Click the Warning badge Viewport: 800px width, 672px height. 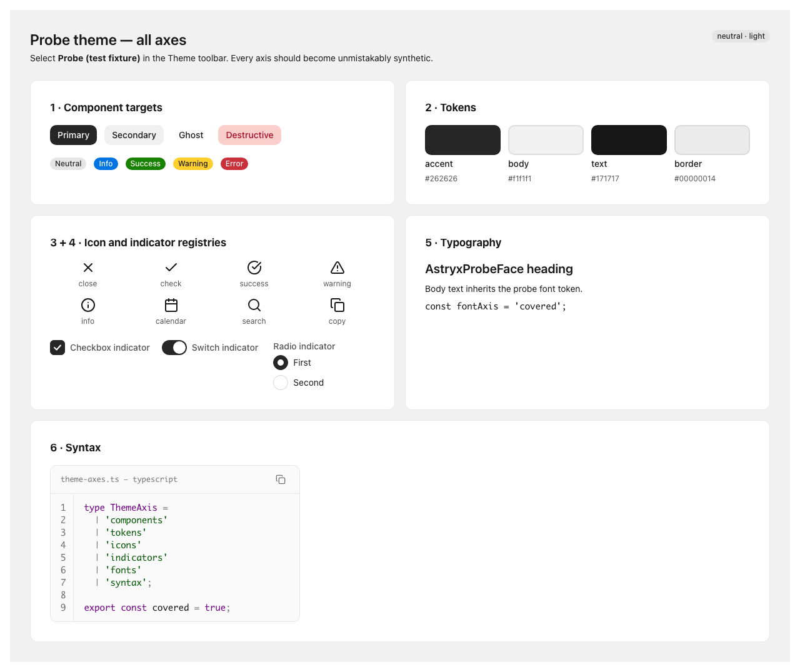coord(193,164)
